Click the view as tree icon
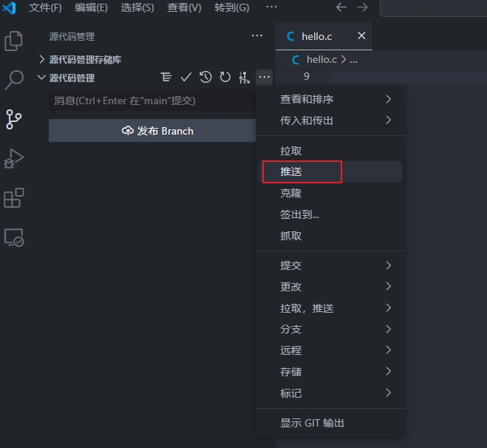Image resolution: width=487 pixels, height=448 pixels. coord(166,77)
